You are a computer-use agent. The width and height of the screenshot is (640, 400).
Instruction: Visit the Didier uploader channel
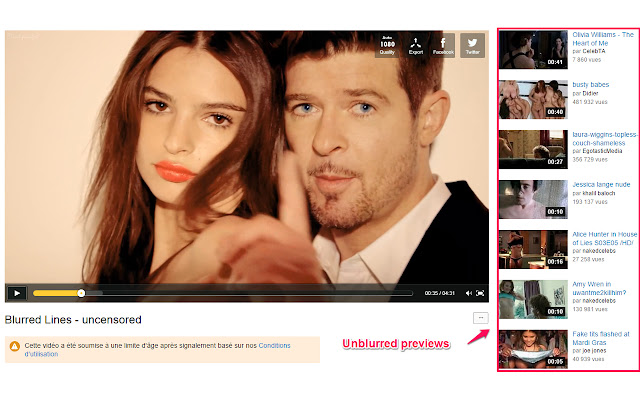pos(590,93)
